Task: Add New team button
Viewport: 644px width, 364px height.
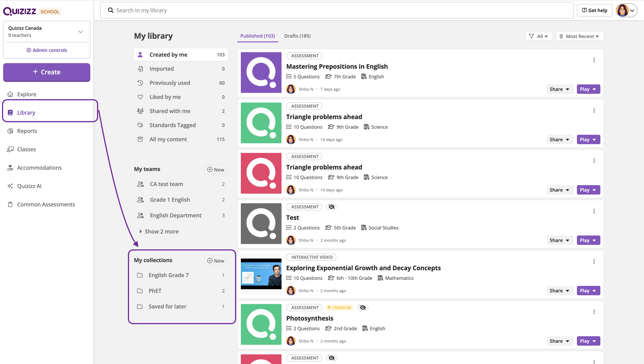Action: [216, 169]
